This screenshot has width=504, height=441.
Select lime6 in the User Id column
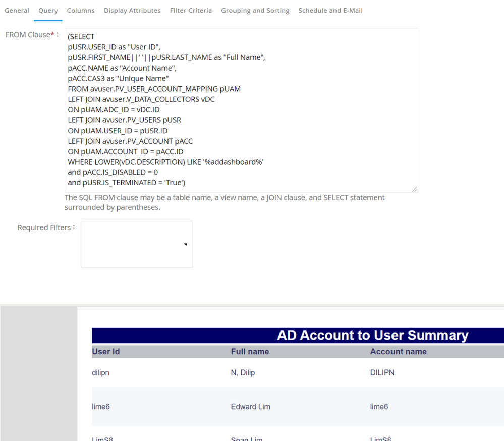100,407
